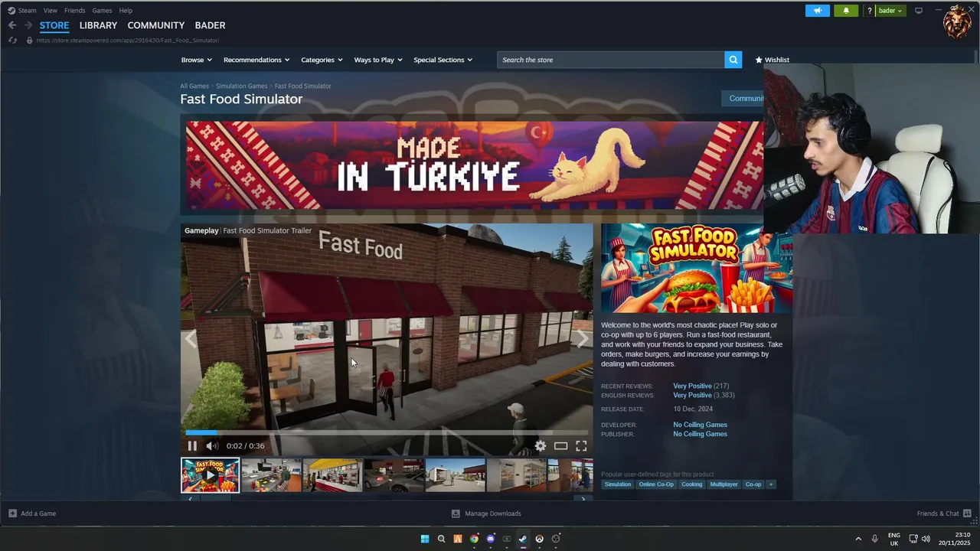The image size is (980, 551).
Task: Pause the Fast Food Simulator trailer
Action: pyautogui.click(x=192, y=445)
